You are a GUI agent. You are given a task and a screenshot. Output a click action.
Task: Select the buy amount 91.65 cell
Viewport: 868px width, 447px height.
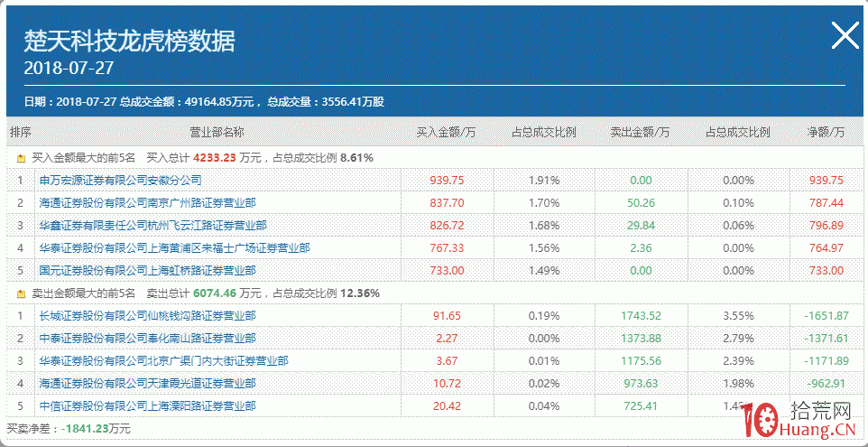[448, 316]
